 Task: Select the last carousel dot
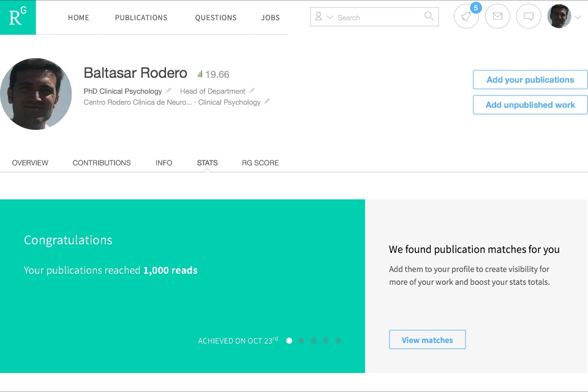click(x=338, y=341)
